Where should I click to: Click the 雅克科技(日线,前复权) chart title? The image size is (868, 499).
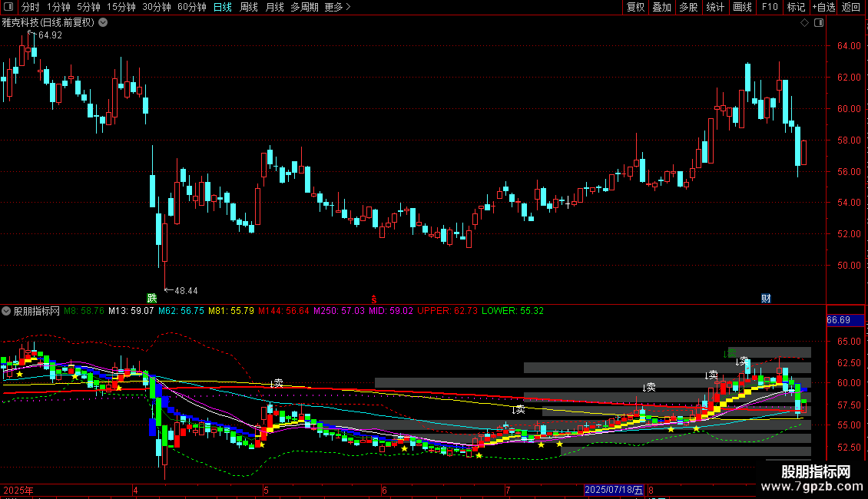[x=48, y=23]
